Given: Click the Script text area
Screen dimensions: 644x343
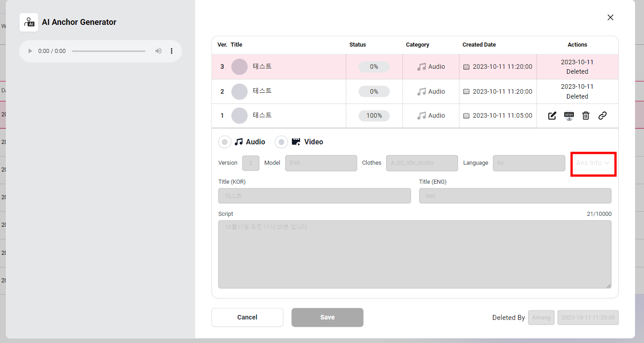Looking at the screenshot, I should pyautogui.click(x=415, y=254).
